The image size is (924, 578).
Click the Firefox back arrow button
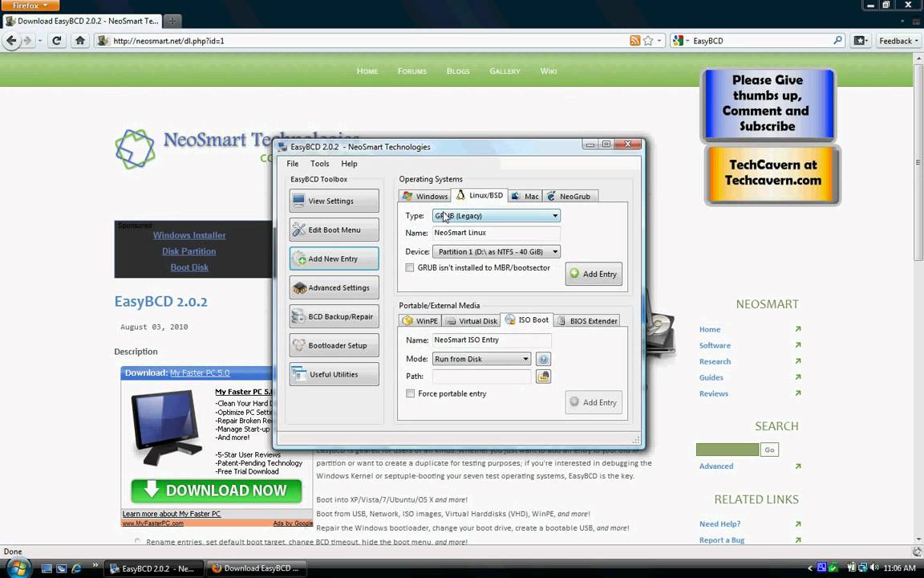(11, 41)
